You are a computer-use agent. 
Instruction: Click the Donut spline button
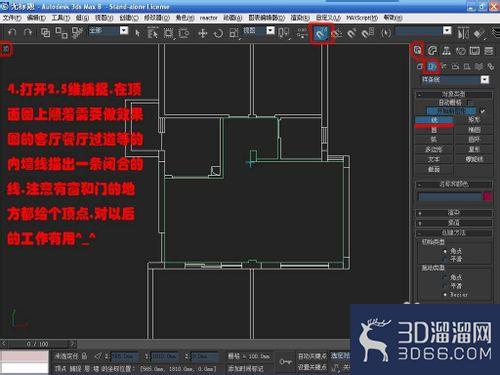click(x=474, y=140)
